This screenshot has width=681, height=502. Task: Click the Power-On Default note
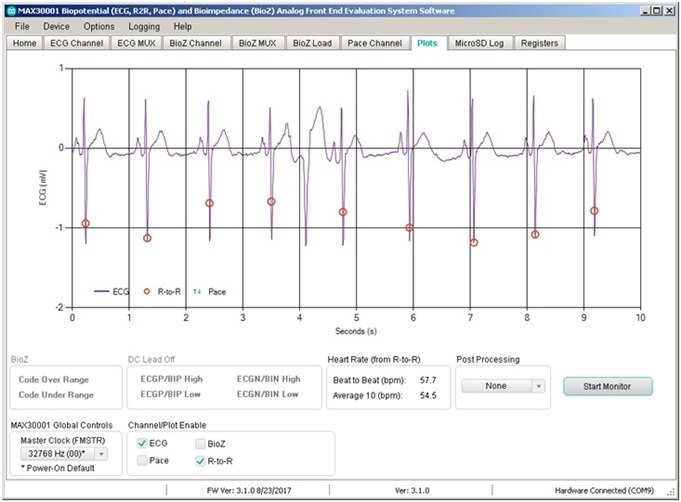57,468
